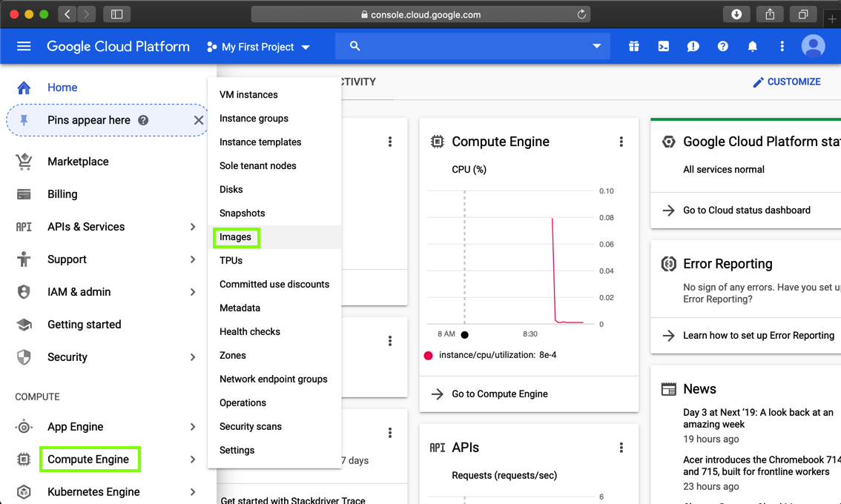841x504 pixels.
Task: Open the top bar three-dot settings menu
Action: 782,47
